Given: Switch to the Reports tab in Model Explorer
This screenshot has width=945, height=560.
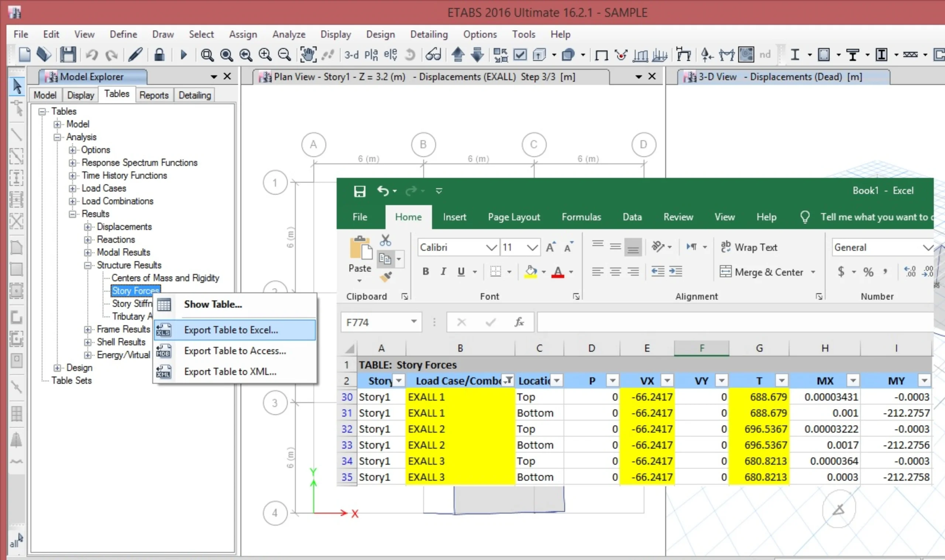Looking at the screenshot, I should pyautogui.click(x=154, y=95).
